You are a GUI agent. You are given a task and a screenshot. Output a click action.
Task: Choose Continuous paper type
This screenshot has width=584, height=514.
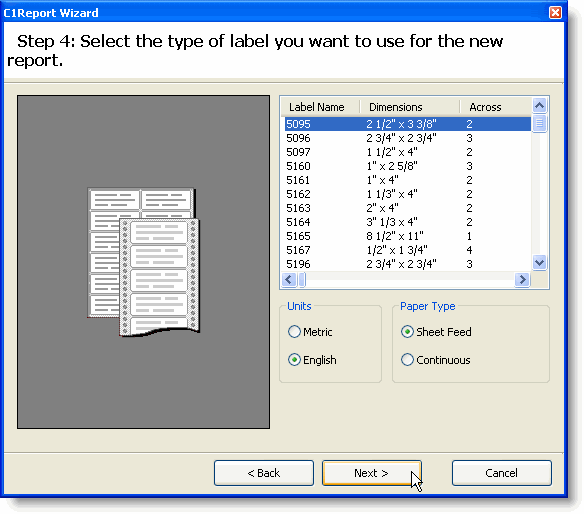pos(435,360)
